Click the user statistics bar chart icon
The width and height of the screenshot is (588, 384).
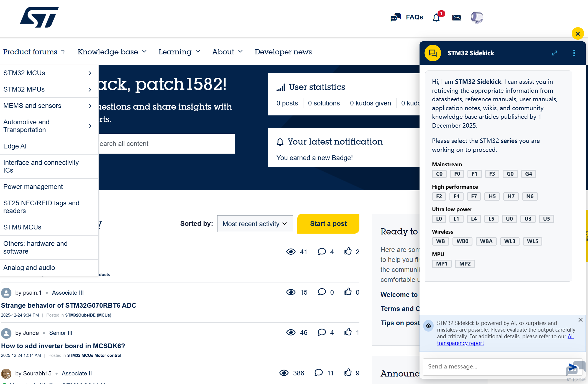click(x=281, y=87)
